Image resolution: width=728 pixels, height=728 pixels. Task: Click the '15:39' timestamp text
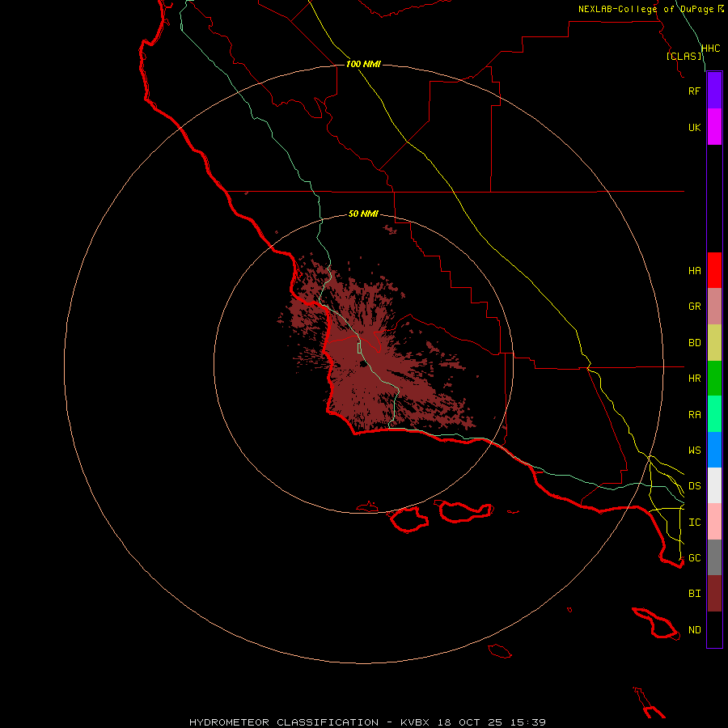pos(528,722)
